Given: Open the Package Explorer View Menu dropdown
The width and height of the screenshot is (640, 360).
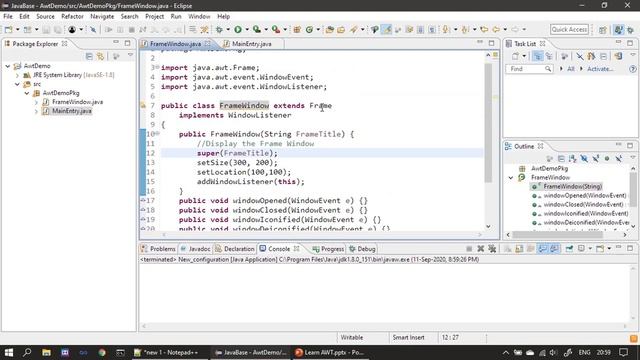Looking at the screenshot, I should [x=130, y=56].
